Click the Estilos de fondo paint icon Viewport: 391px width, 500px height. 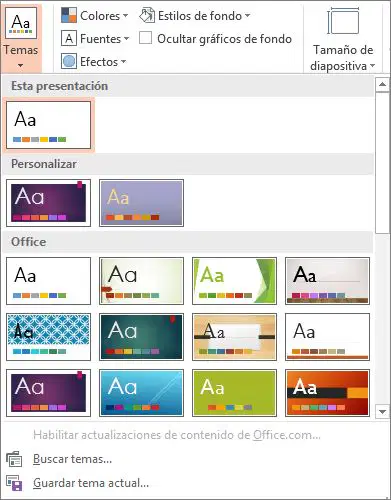(x=147, y=15)
